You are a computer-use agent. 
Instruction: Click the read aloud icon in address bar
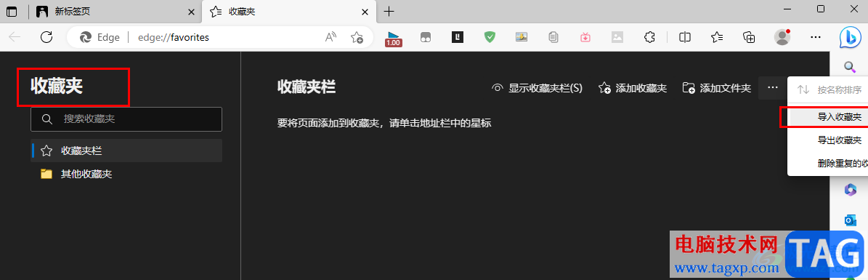tap(330, 37)
